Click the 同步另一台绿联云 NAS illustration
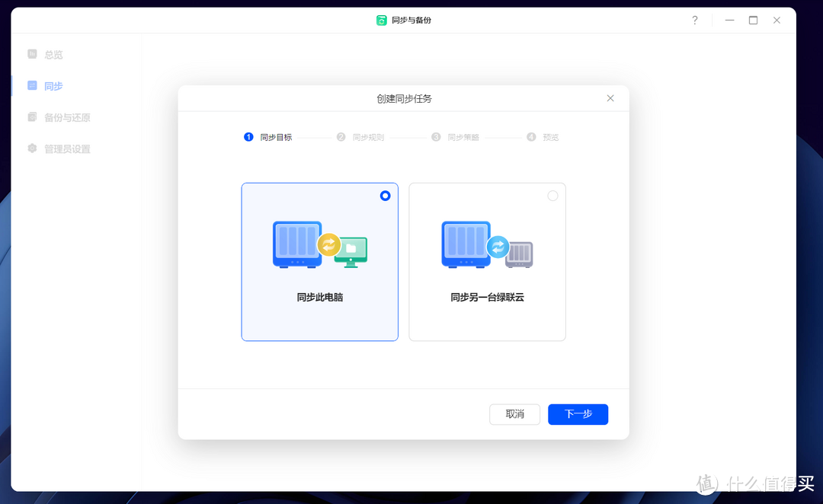 487,245
